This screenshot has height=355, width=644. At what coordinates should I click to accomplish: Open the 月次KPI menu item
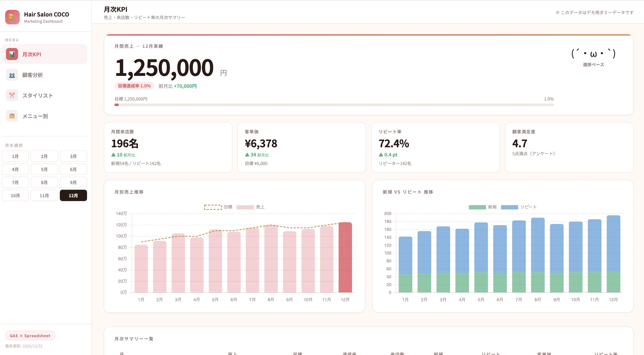44,54
